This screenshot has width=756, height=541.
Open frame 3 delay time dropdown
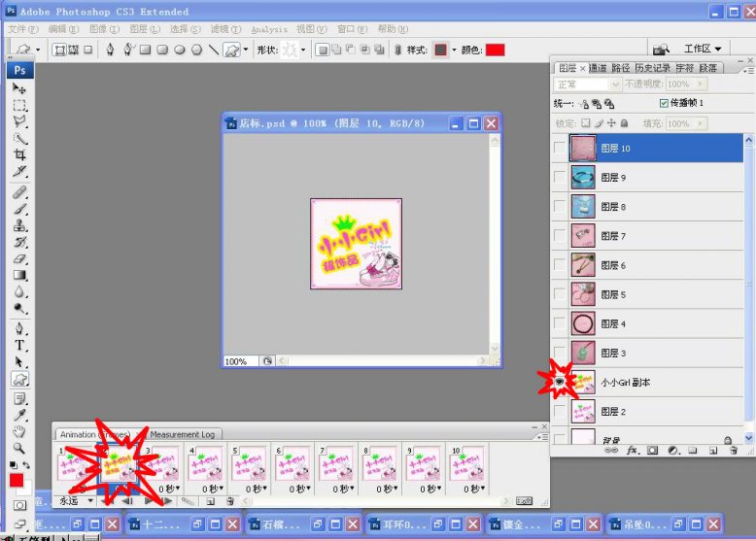169,489
